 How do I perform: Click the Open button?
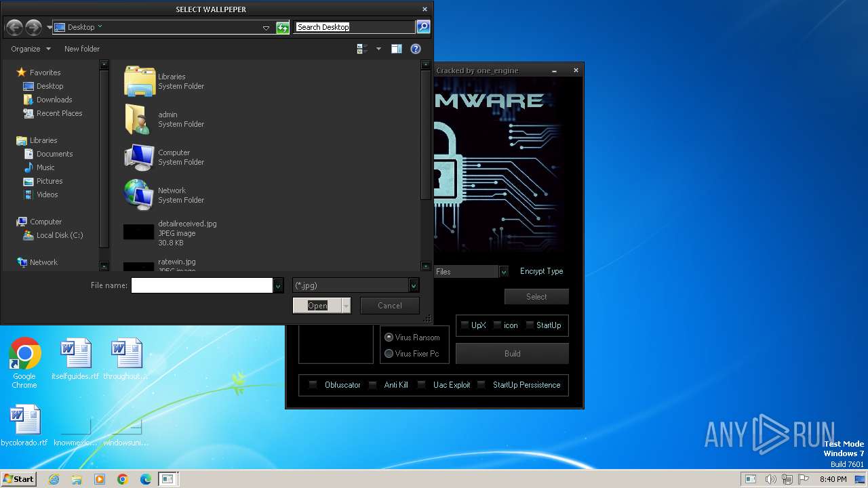coord(317,306)
